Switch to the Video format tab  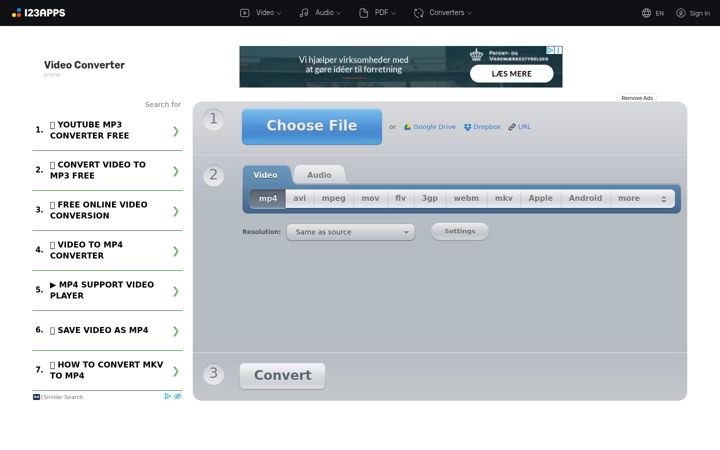pos(266,175)
